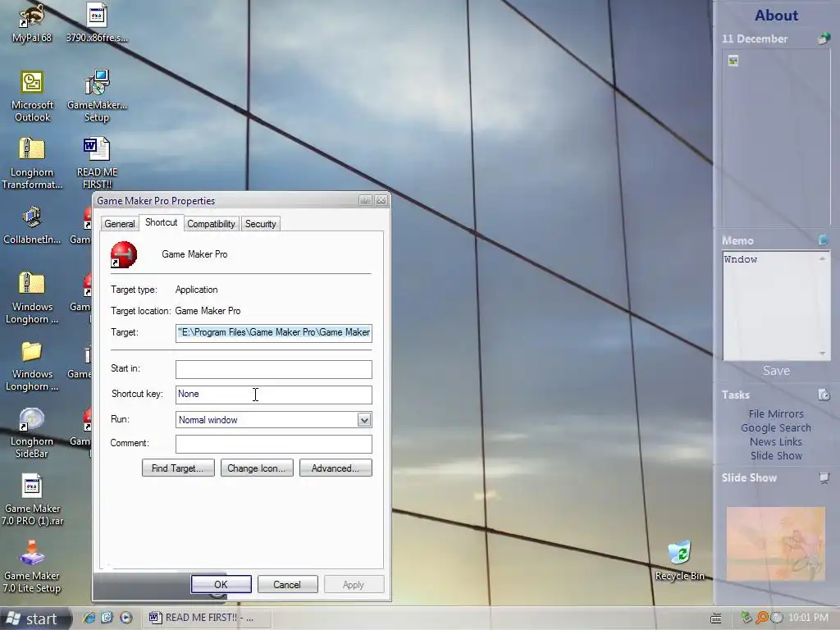Click the Memo scrollbar up arrow
Image resolution: width=840 pixels, height=630 pixels.
pos(822,258)
